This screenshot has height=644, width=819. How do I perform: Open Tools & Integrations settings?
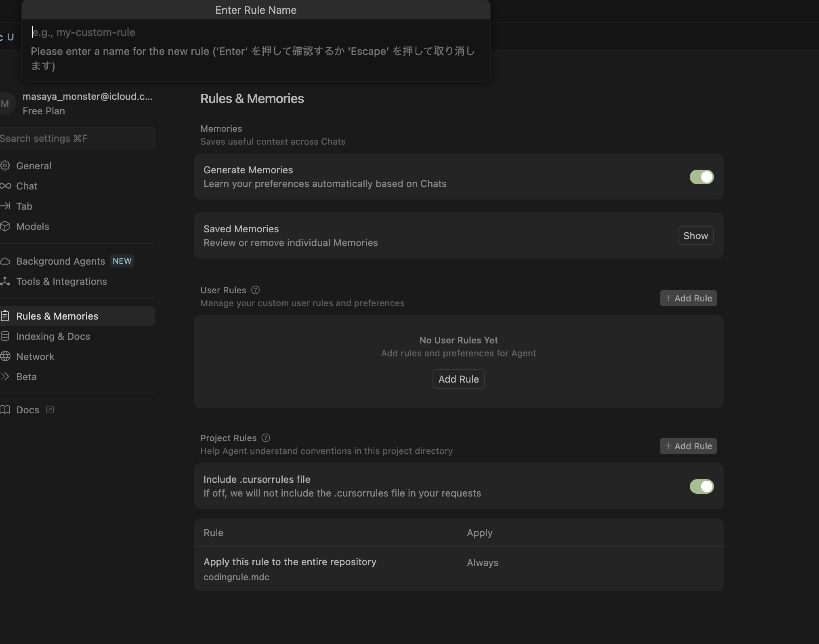61,282
